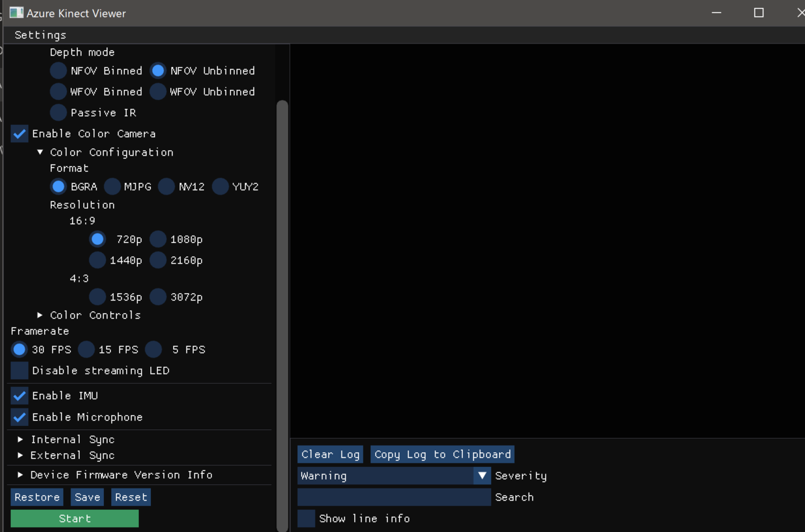Image resolution: width=805 pixels, height=532 pixels.
Task: Click the settings panel vertical scrollbar
Action: point(282,315)
